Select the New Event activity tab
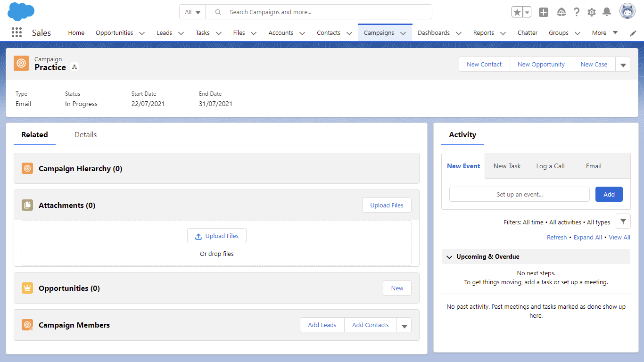 (x=463, y=166)
